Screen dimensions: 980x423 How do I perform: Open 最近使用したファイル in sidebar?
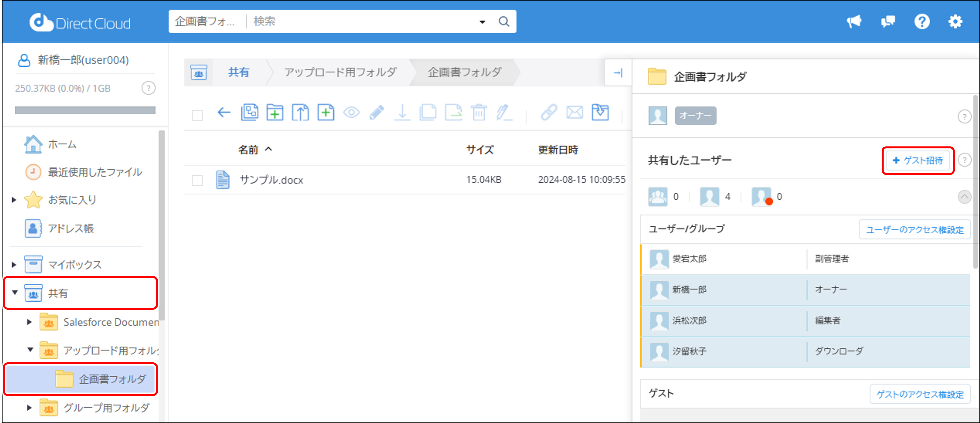point(84,172)
